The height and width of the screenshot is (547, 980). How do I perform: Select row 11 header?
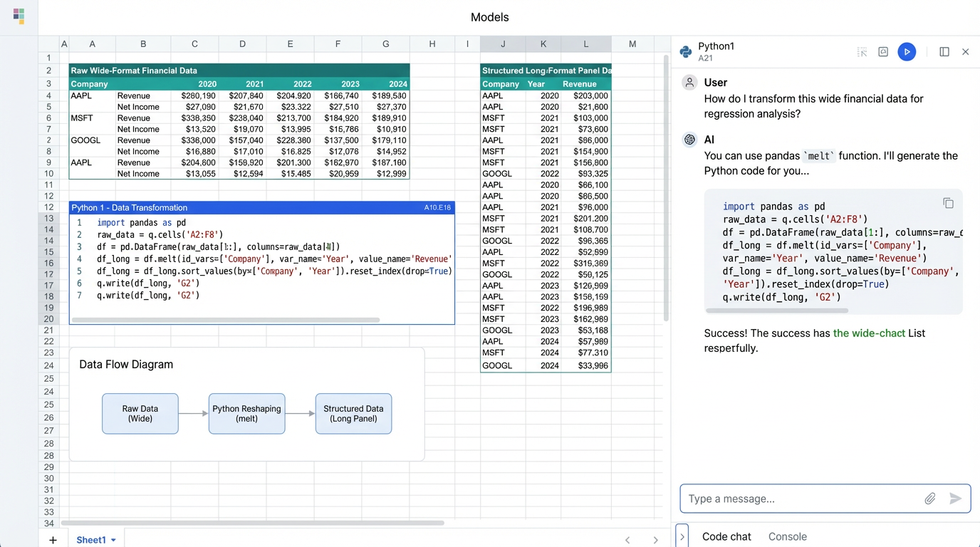click(x=49, y=185)
